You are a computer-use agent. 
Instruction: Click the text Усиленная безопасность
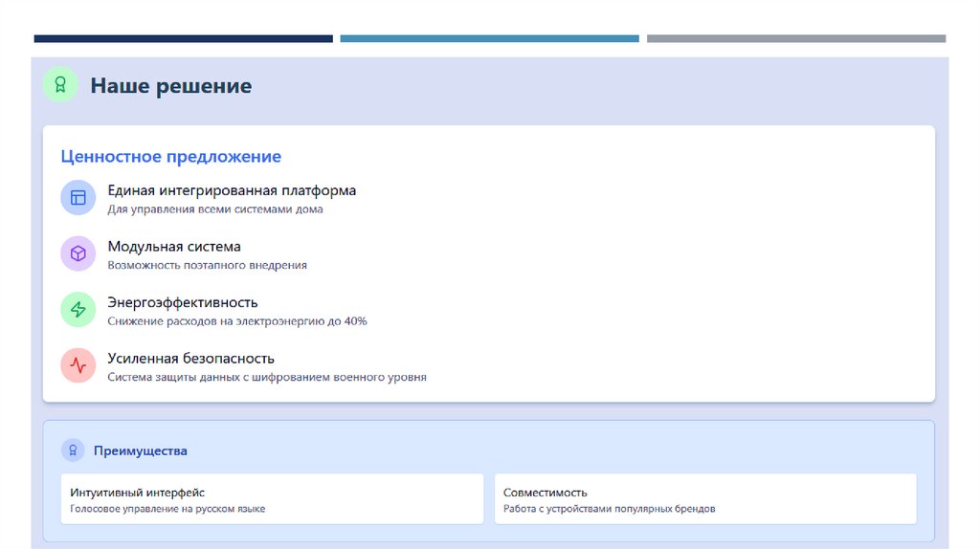pyautogui.click(x=190, y=359)
